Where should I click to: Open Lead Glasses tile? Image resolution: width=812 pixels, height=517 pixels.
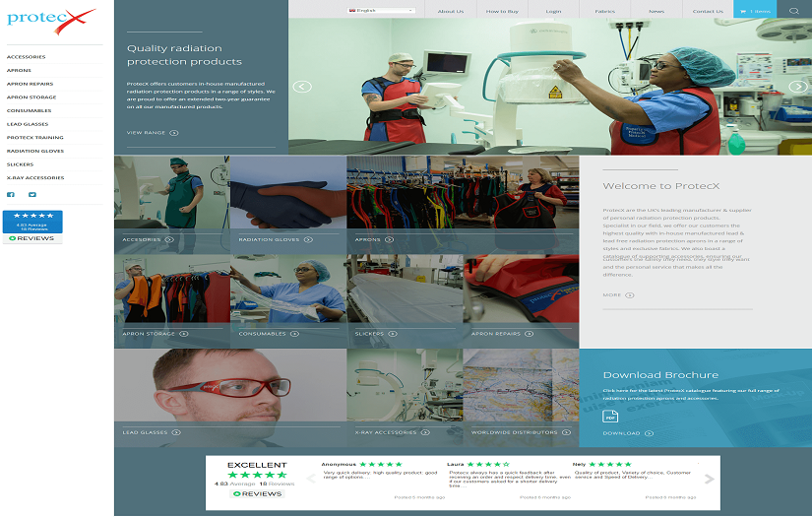point(230,397)
